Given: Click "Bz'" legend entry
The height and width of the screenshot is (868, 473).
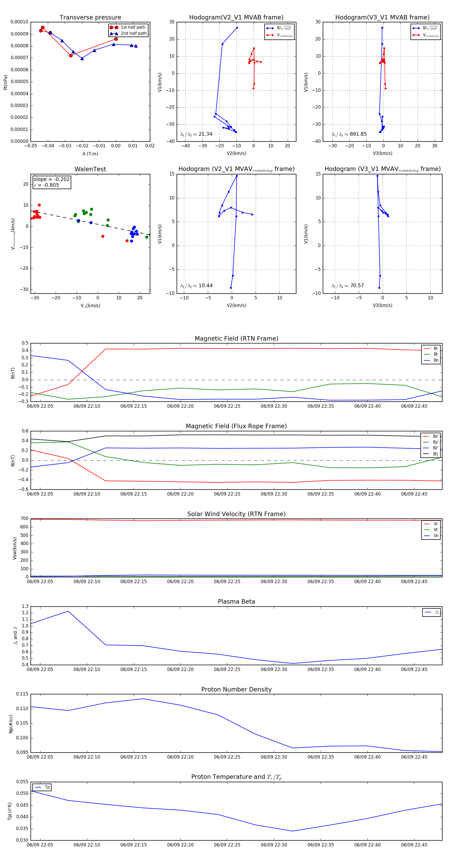Looking at the screenshot, I should (x=431, y=448).
